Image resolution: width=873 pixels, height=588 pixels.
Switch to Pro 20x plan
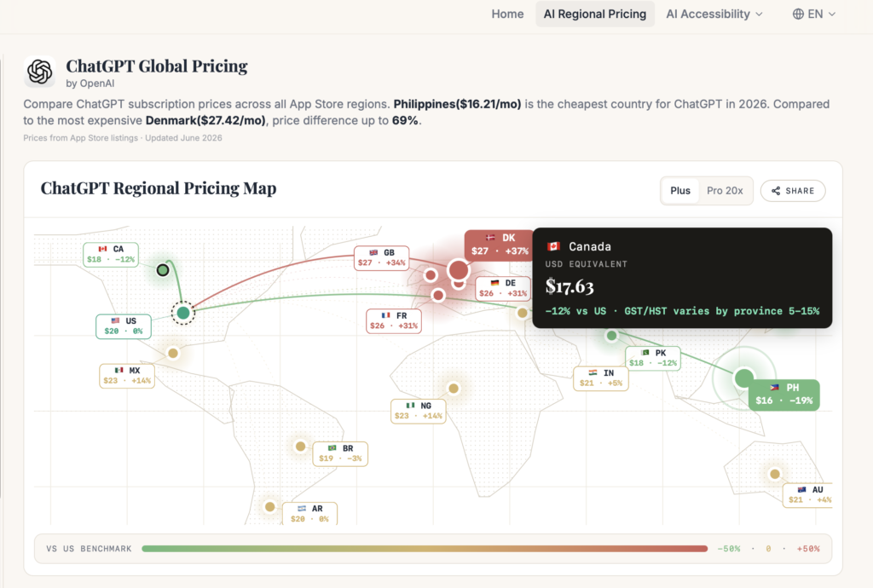[x=725, y=191]
